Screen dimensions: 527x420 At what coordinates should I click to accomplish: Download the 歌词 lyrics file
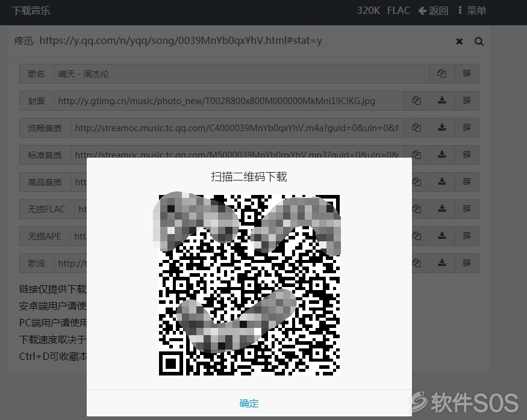(x=442, y=263)
